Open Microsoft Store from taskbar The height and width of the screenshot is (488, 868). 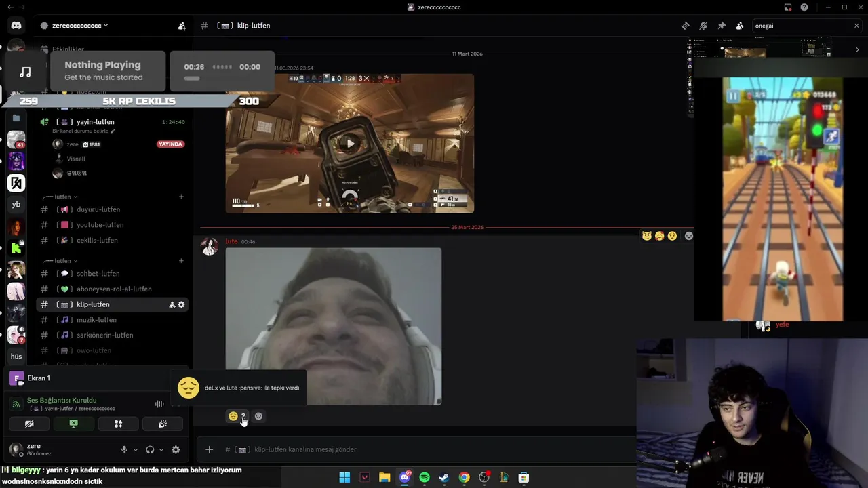[524, 477]
